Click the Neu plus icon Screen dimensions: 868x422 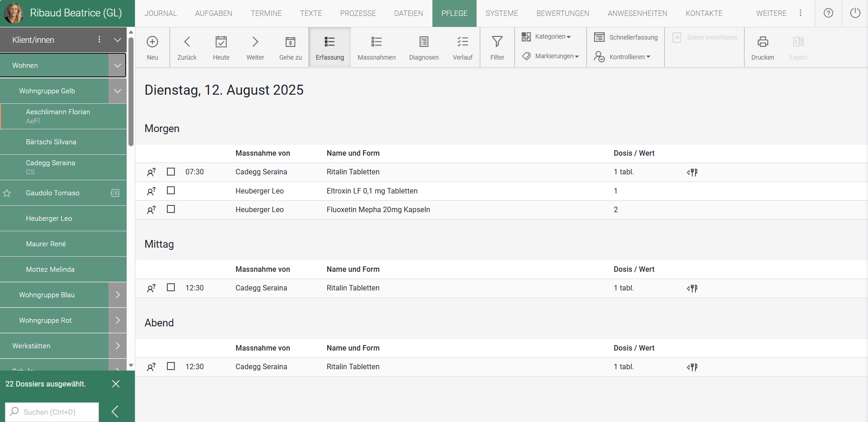[x=152, y=42]
